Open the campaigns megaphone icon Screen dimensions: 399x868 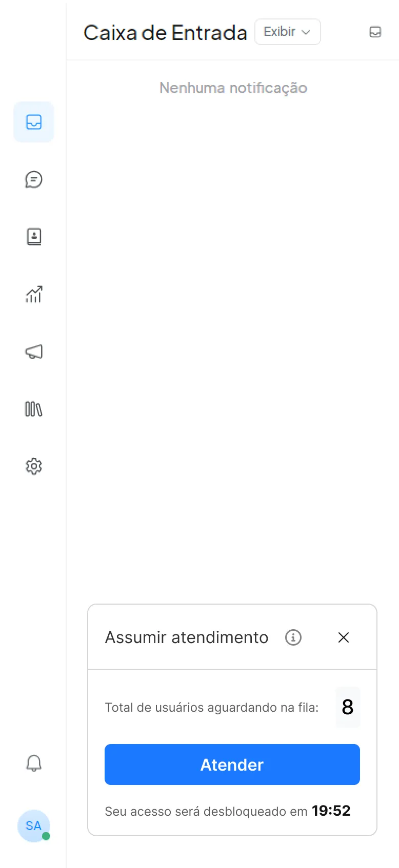(34, 352)
